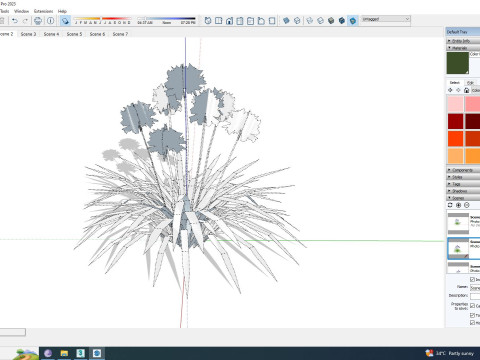
Task: Switch to Shaded With Textures style
Action: pos(342,21)
